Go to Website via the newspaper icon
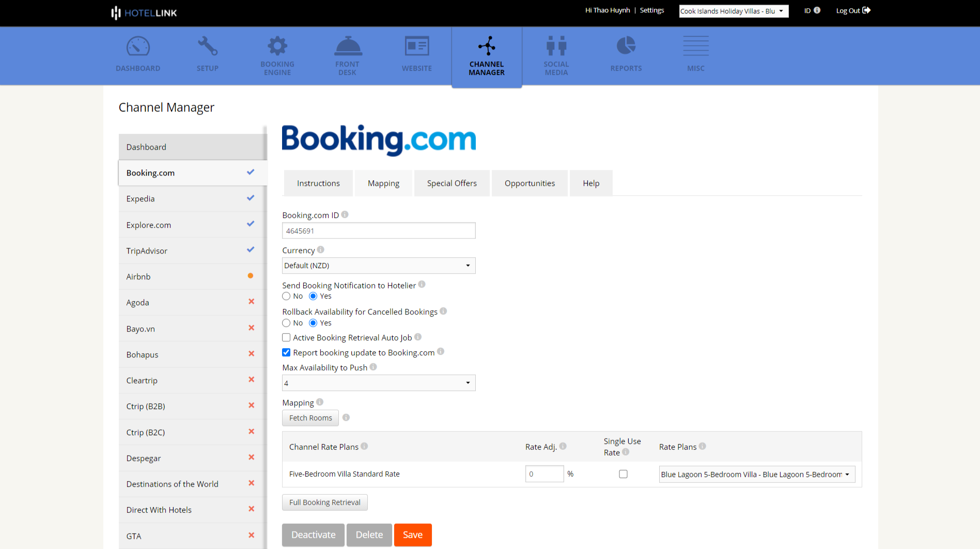 (x=417, y=46)
